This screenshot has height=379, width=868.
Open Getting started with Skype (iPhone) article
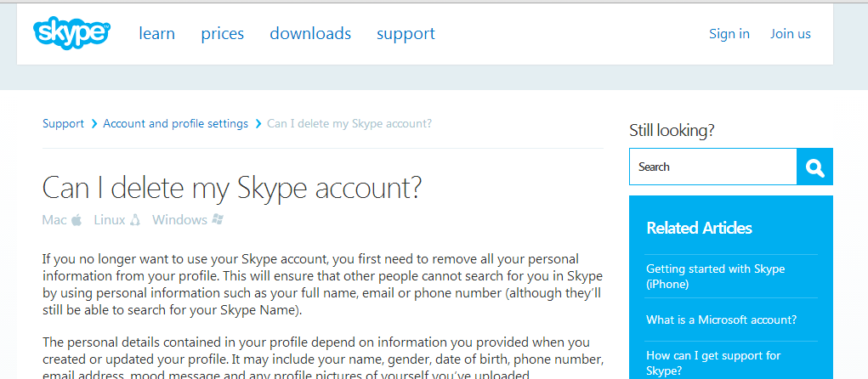coord(715,276)
